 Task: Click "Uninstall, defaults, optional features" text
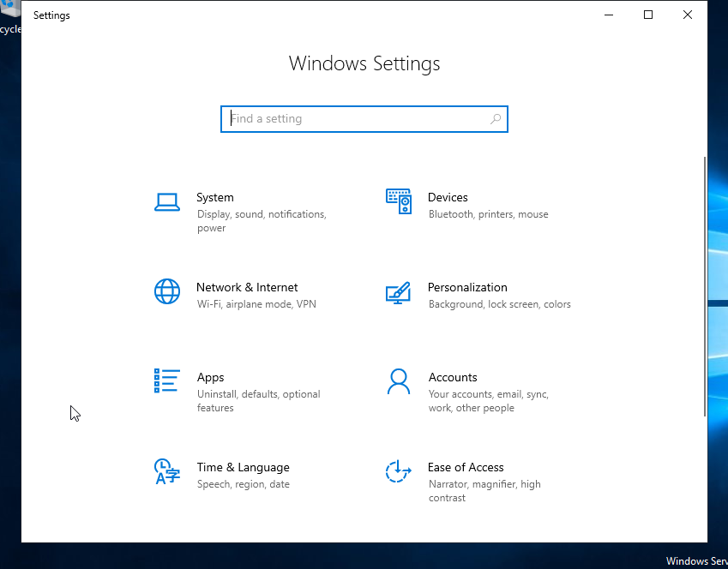[x=259, y=401]
